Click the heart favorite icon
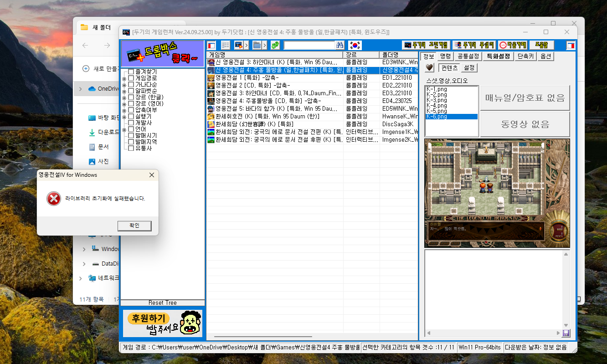This screenshot has width=607, height=364. (429, 67)
